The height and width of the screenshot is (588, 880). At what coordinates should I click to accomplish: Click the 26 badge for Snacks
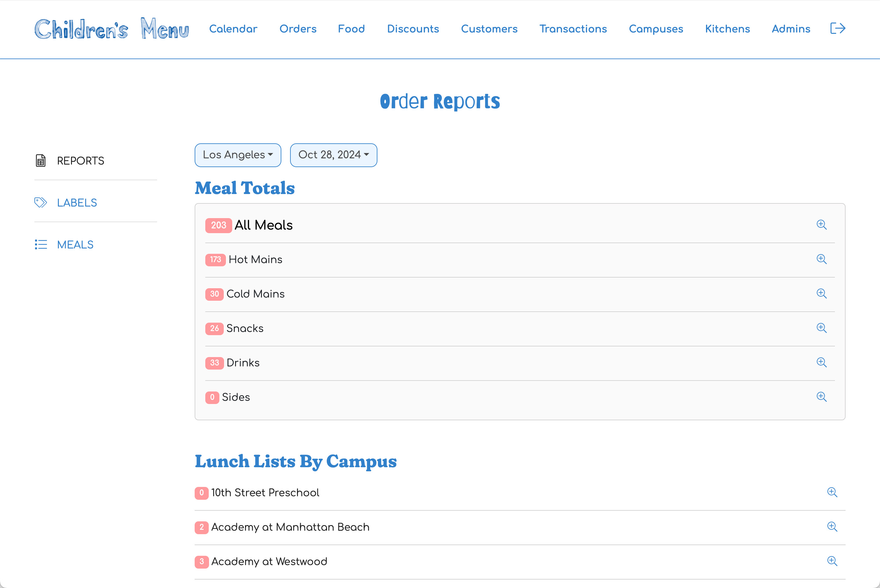(x=214, y=329)
